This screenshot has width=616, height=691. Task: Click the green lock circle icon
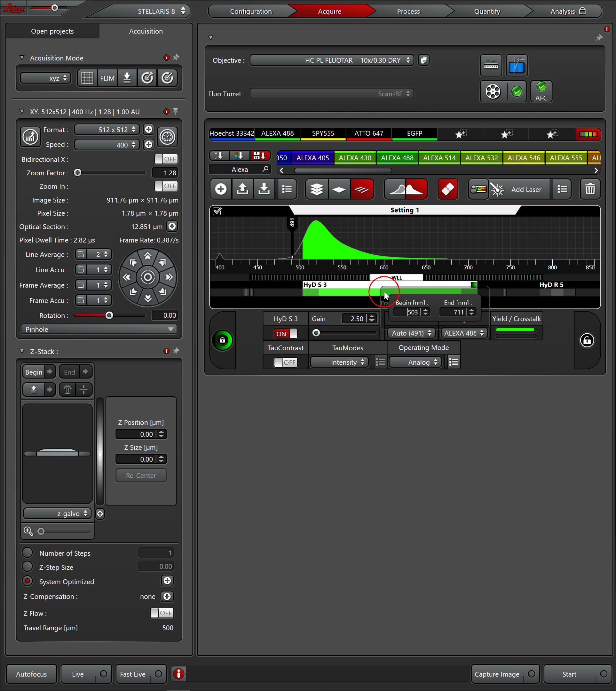[222, 340]
